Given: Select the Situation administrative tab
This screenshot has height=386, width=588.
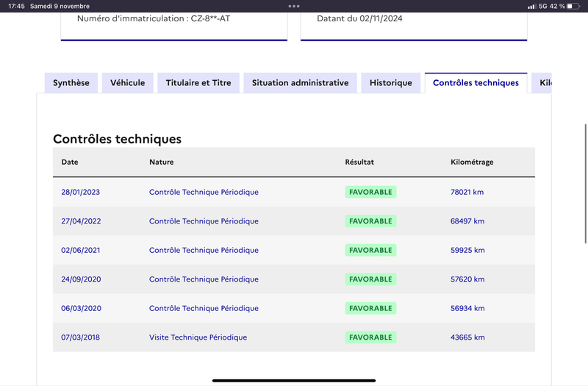Looking at the screenshot, I should click(301, 83).
